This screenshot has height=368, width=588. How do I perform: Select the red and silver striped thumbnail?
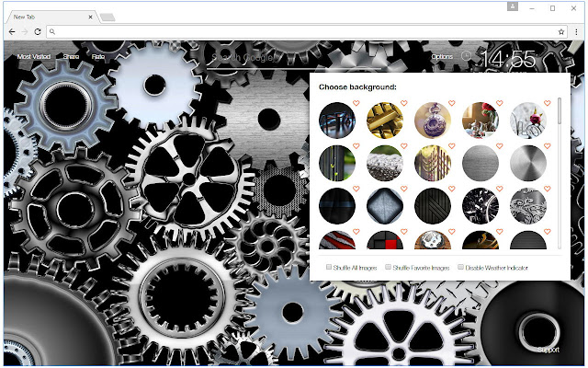337,240
